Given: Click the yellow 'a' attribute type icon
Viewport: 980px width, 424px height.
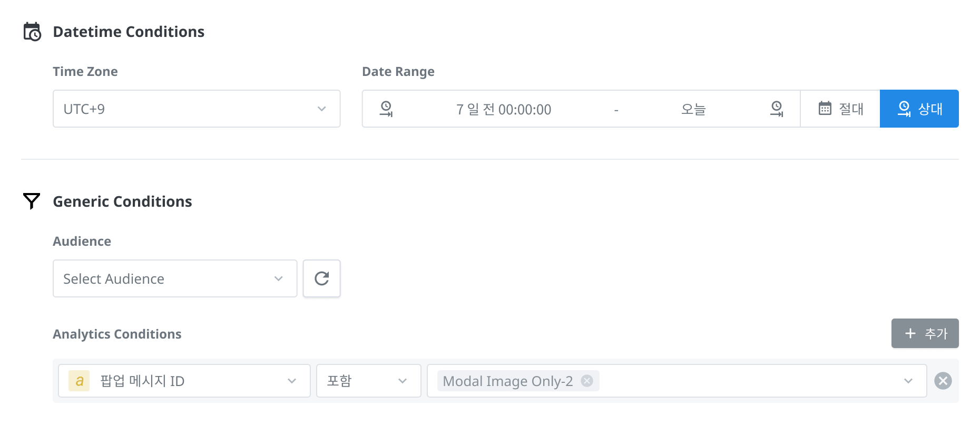Looking at the screenshot, I should point(79,381).
